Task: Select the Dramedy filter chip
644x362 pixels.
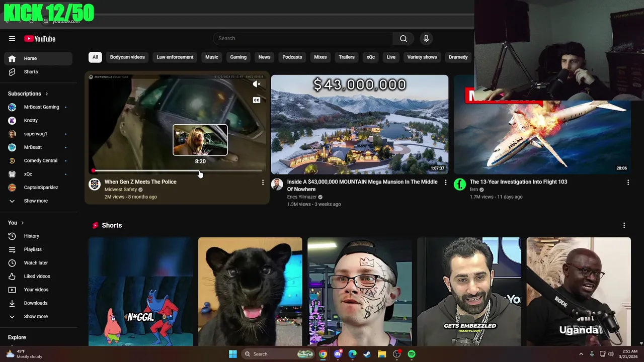Action: point(458,57)
